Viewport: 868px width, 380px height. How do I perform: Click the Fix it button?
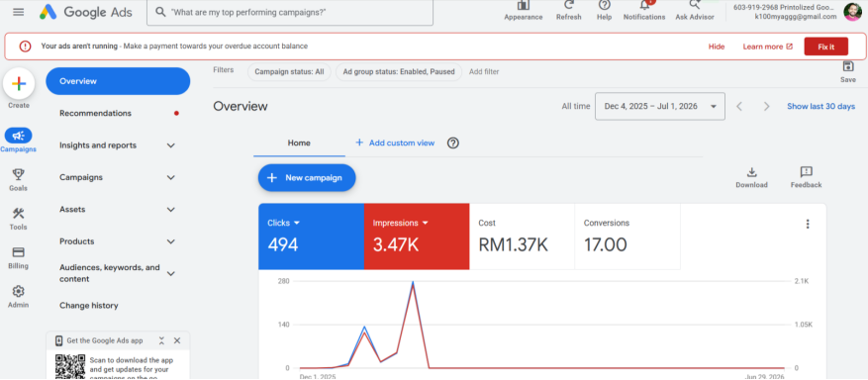pos(825,47)
